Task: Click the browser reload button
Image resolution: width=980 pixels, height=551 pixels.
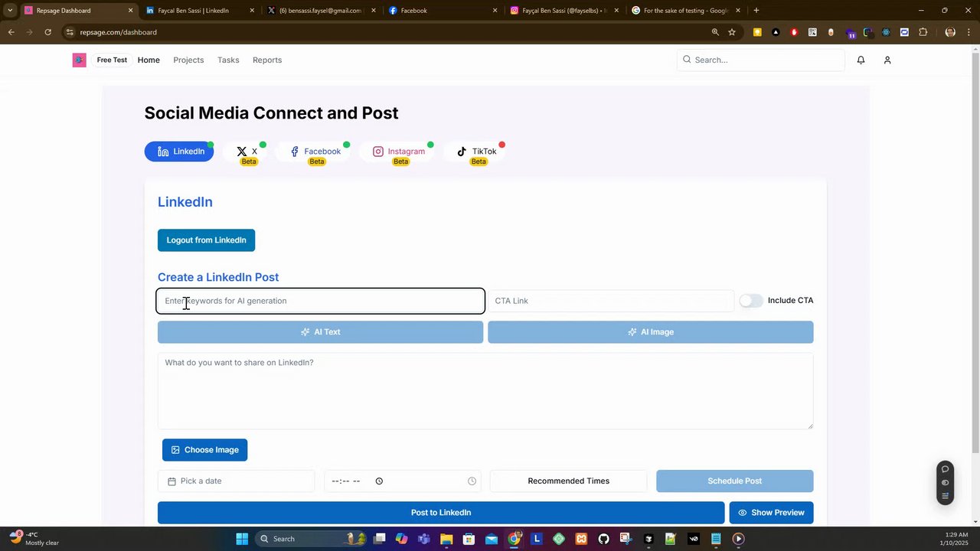Action: (47, 32)
